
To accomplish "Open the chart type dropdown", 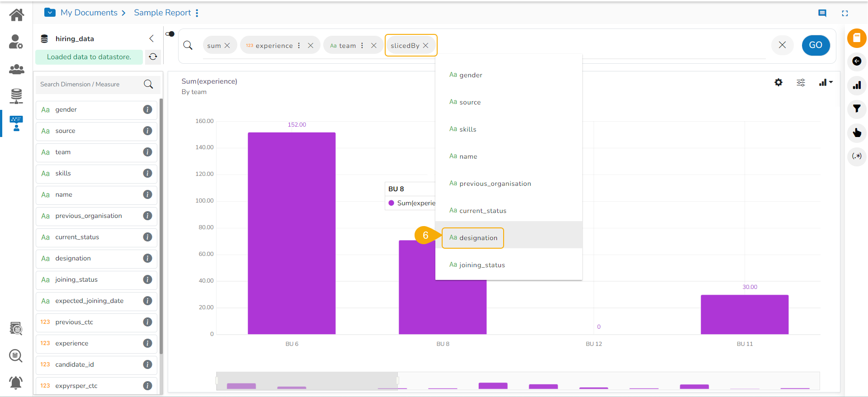I will click(x=826, y=82).
